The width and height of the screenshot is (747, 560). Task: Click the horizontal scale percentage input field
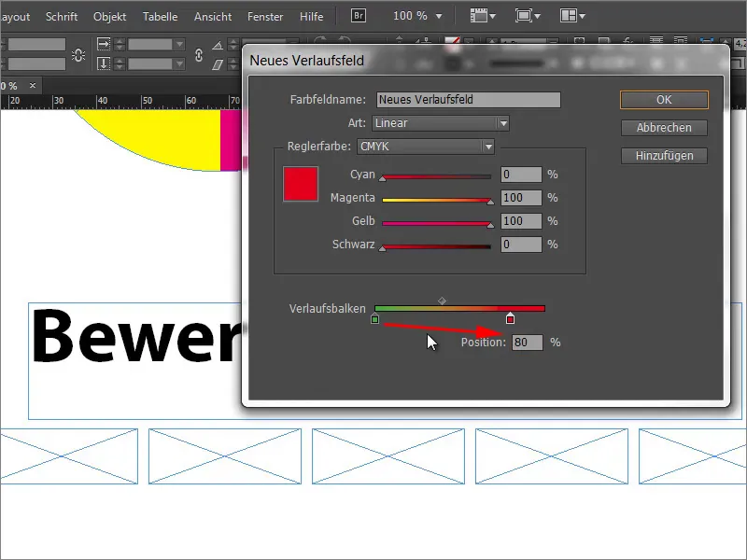pos(149,44)
